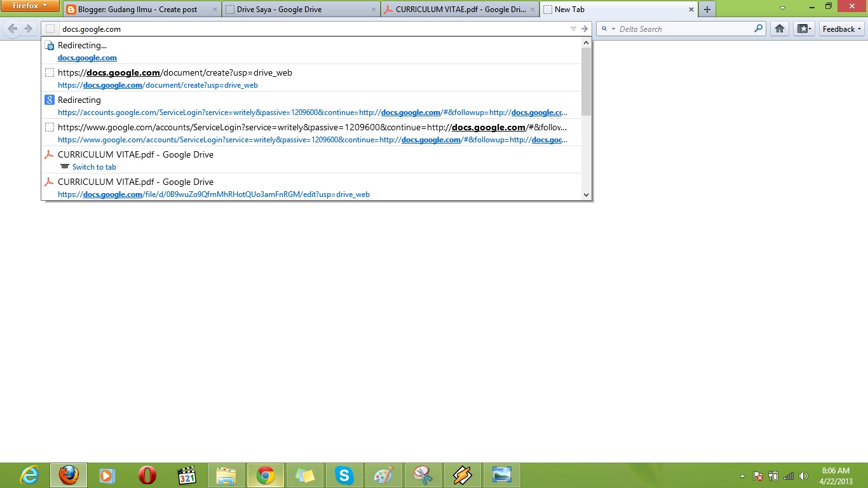Click the Go arrow in the address bar

(x=585, y=29)
